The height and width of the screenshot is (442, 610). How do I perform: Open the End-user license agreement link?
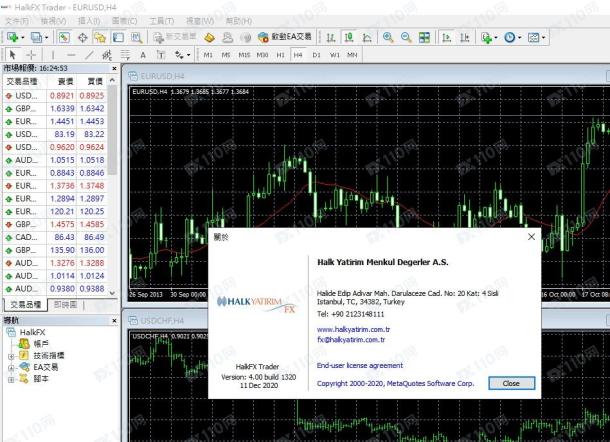(360, 365)
